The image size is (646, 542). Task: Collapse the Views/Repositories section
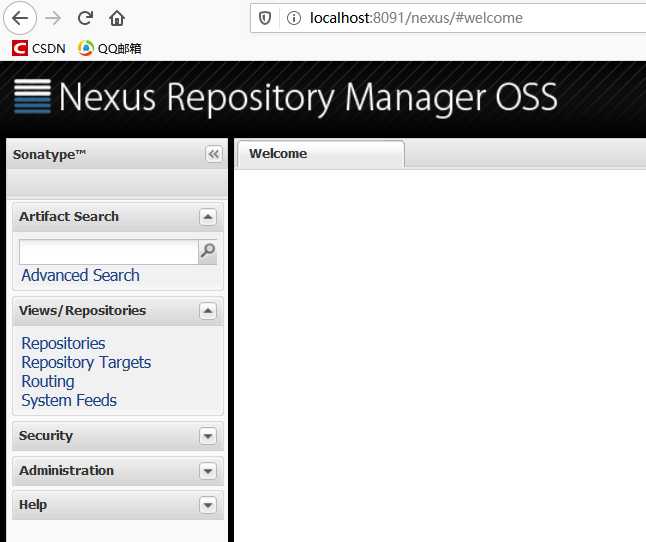point(208,311)
